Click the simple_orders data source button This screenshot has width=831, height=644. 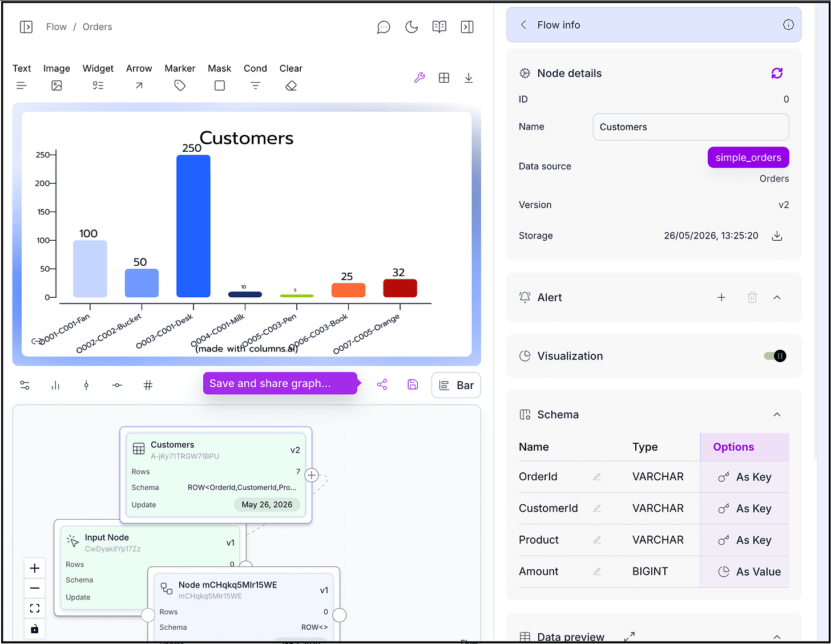[x=748, y=157]
